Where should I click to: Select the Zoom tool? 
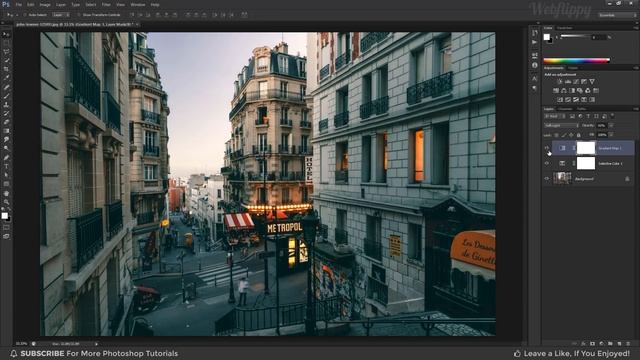6,202
